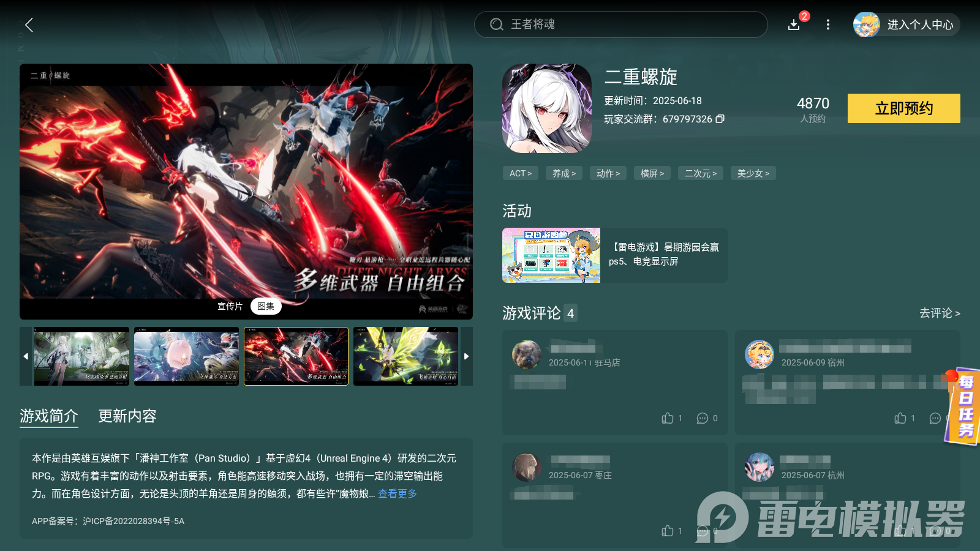Viewport: 980px width, 551px height.
Task: Open the ACT tag
Action: point(521,173)
